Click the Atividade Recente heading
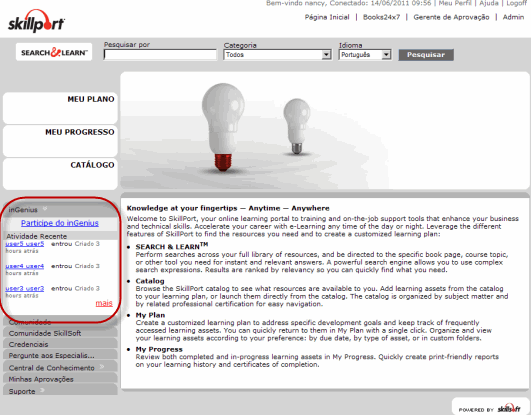Screen dimensions: 531x415 (37, 236)
